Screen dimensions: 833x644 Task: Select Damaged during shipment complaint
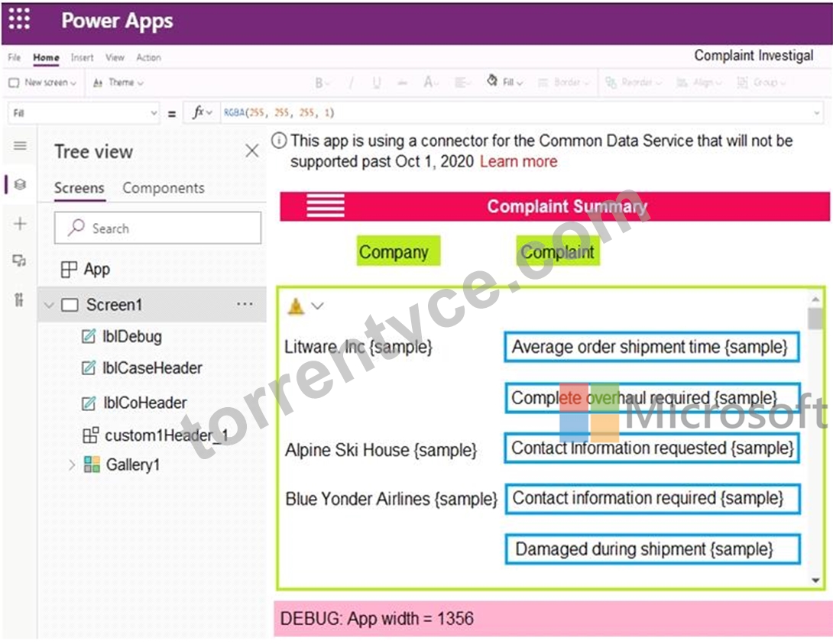click(x=653, y=549)
